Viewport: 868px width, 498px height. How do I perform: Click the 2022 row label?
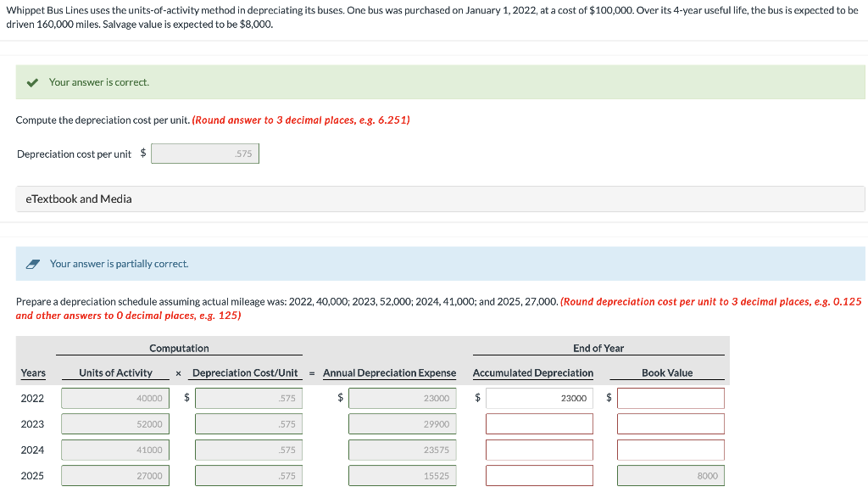coord(32,398)
